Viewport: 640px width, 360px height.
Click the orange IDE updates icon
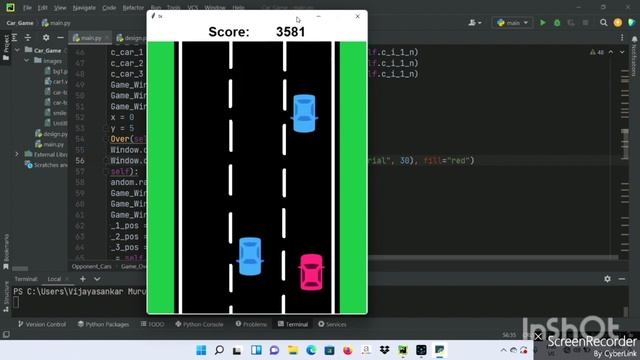618,23
